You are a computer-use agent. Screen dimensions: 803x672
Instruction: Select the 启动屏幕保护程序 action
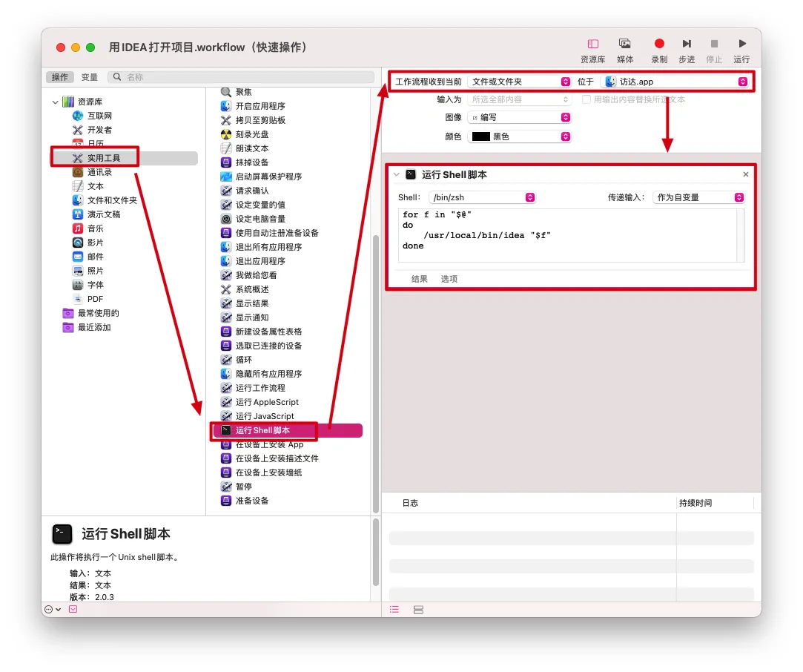coord(261,177)
